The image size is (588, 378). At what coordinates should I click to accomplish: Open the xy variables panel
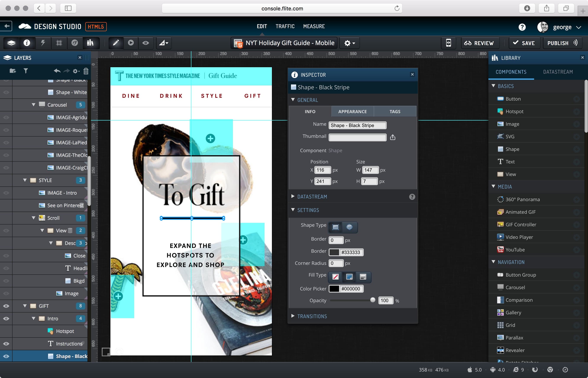coord(75,43)
